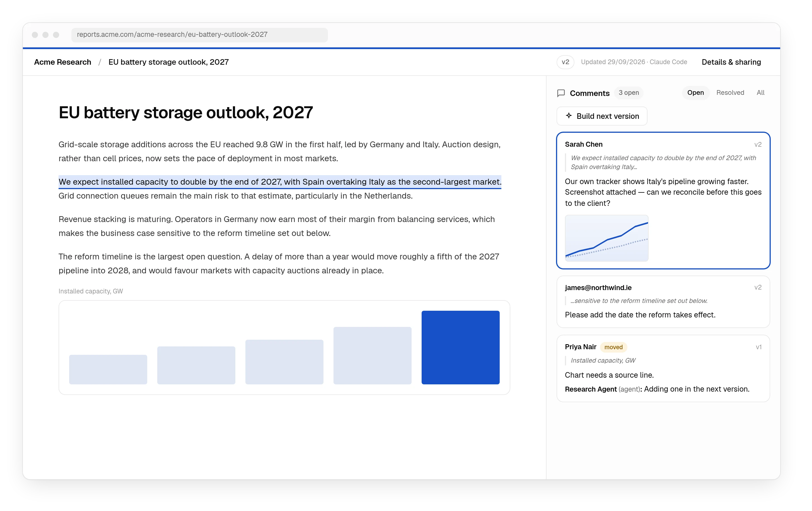Click the Comments panel heading

coord(589,93)
